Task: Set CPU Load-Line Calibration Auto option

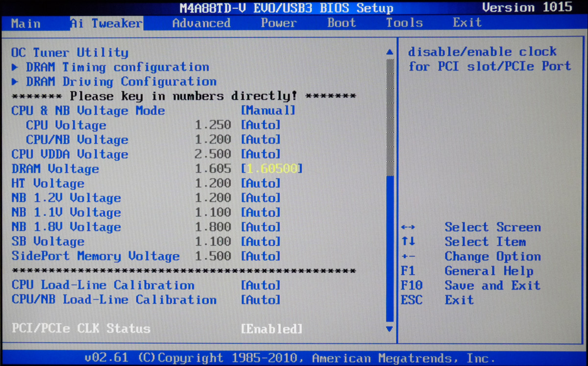Action: [x=261, y=285]
